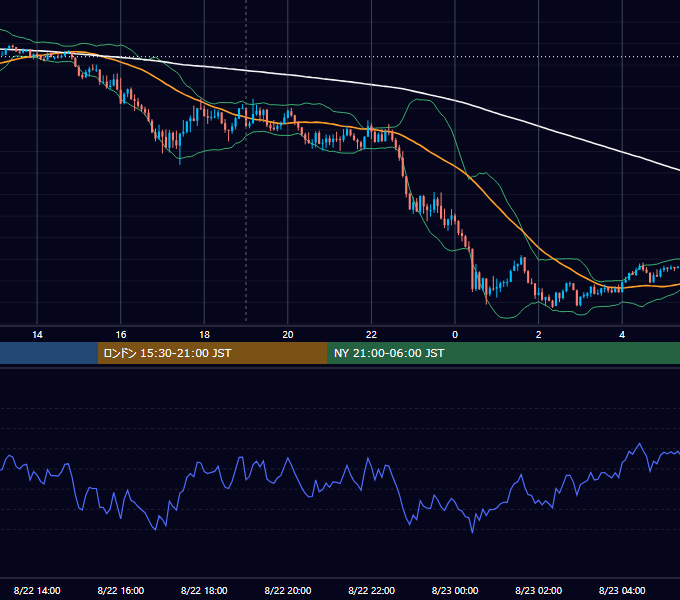The height and width of the screenshot is (600, 680).
Task: Click the 0 hour axis label
Action: (455, 335)
